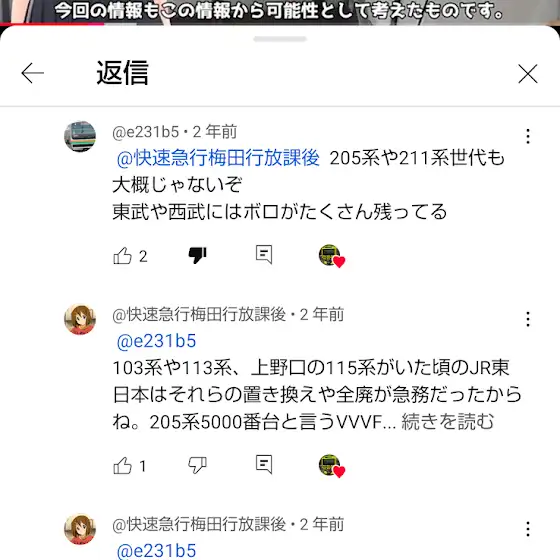The width and height of the screenshot is (560, 560).
Task: Open the @e231b5 mention in second comment
Action: (x=156, y=341)
